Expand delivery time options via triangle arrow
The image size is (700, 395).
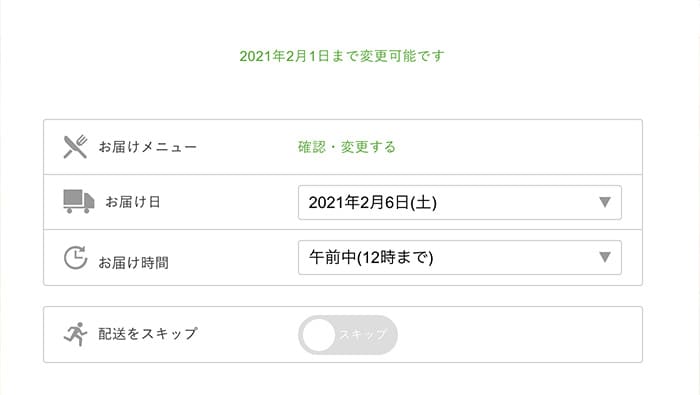605,257
